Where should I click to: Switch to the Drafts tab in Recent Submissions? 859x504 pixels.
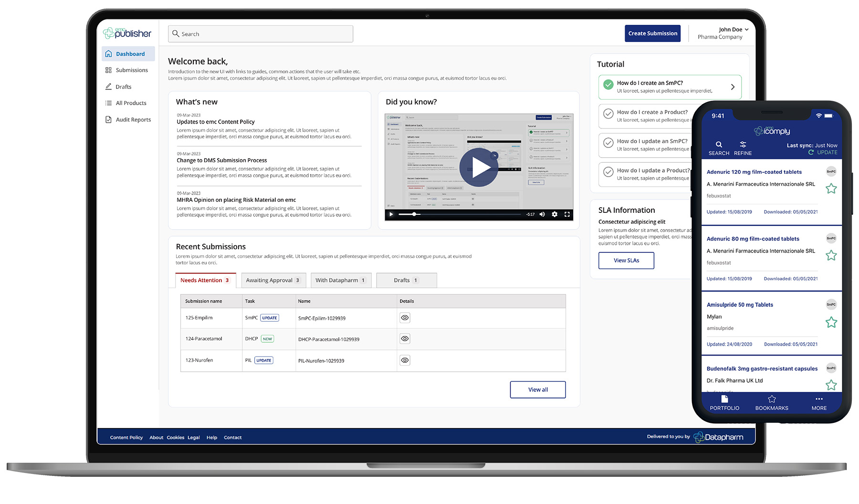click(406, 280)
